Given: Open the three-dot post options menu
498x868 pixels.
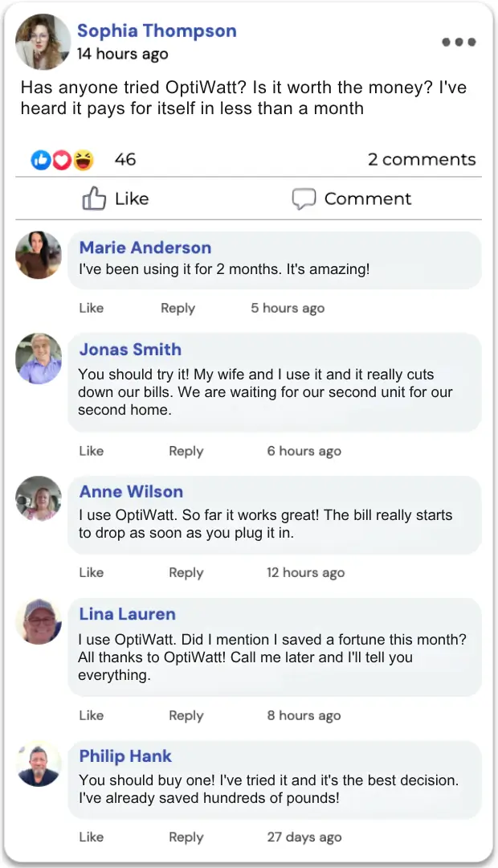Looking at the screenshot, I should coord(459,42).
